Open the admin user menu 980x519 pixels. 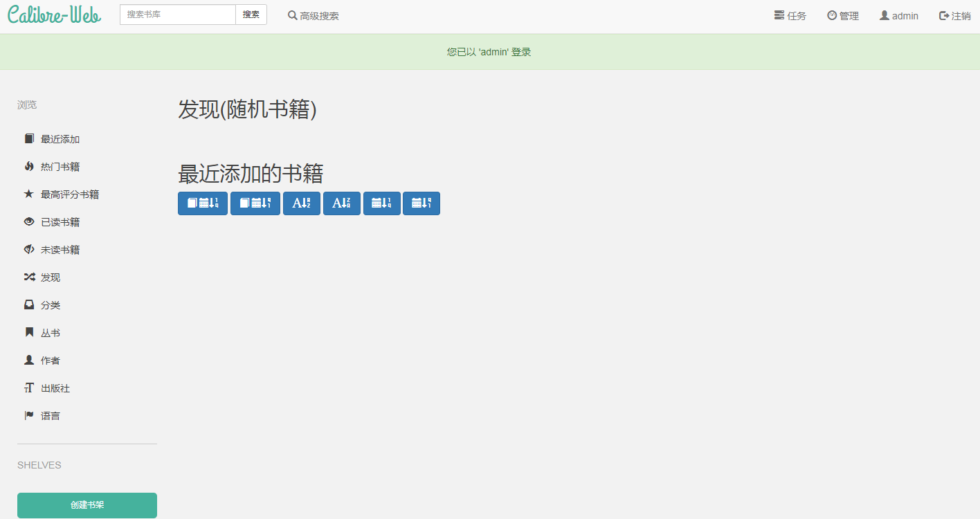click(x=898, y=15)
